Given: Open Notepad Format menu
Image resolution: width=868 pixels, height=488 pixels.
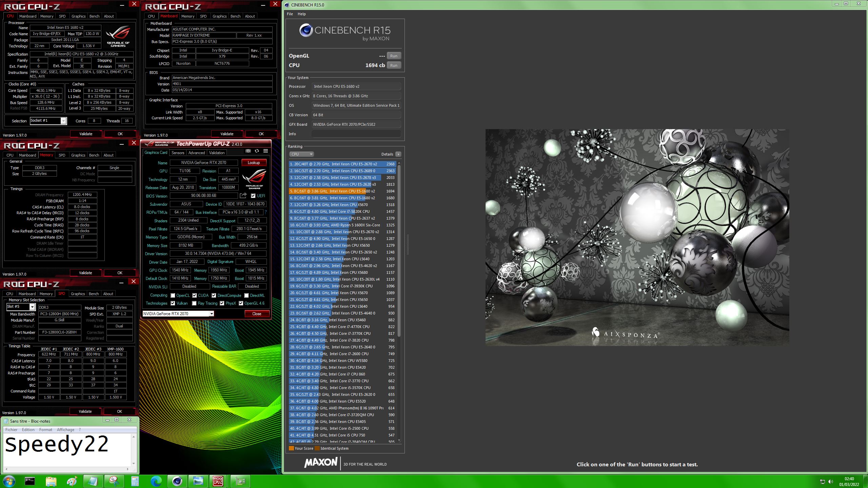Looking at the screenshot, I should (46, 430).
